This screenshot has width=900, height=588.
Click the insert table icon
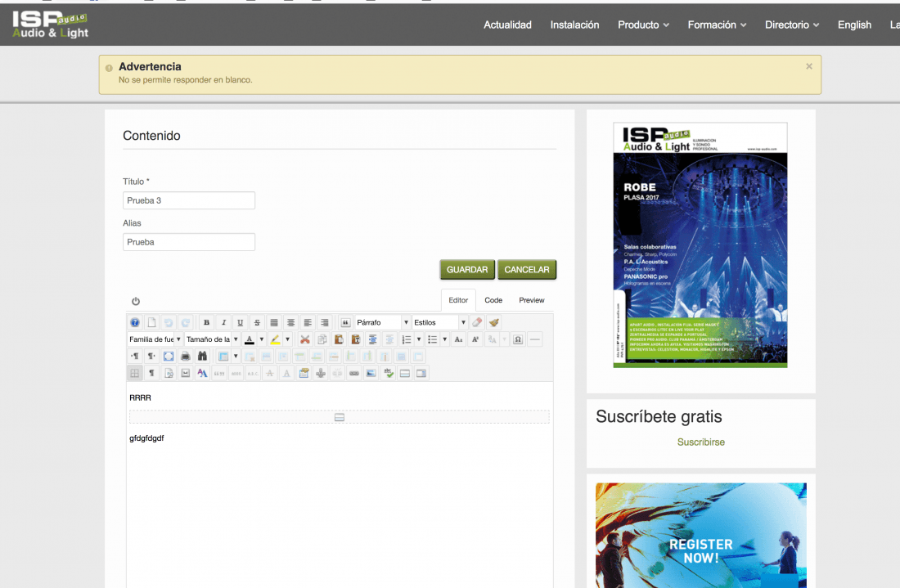pyautogui.click(x=223, y=357)
